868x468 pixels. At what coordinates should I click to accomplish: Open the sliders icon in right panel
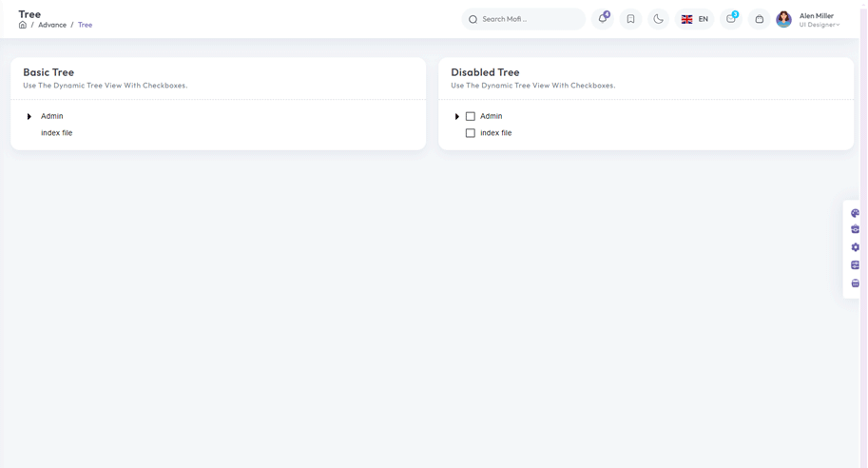(x=855, y=265)
